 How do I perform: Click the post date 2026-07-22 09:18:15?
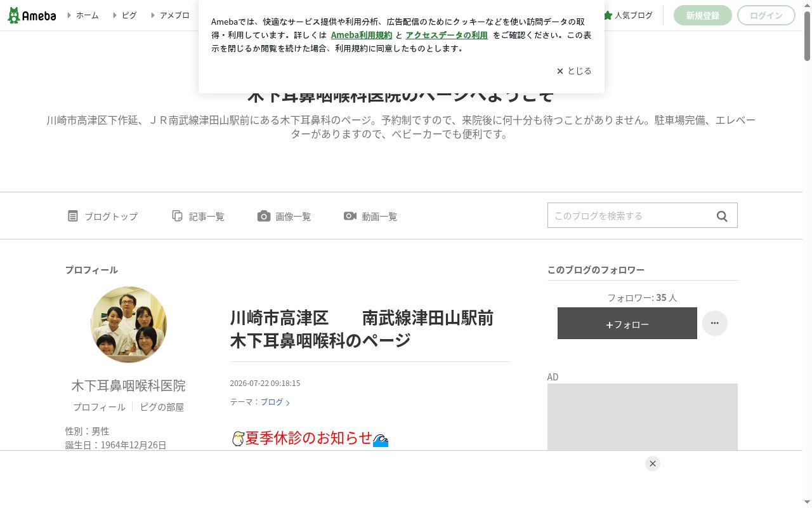[x=265, y=384]
